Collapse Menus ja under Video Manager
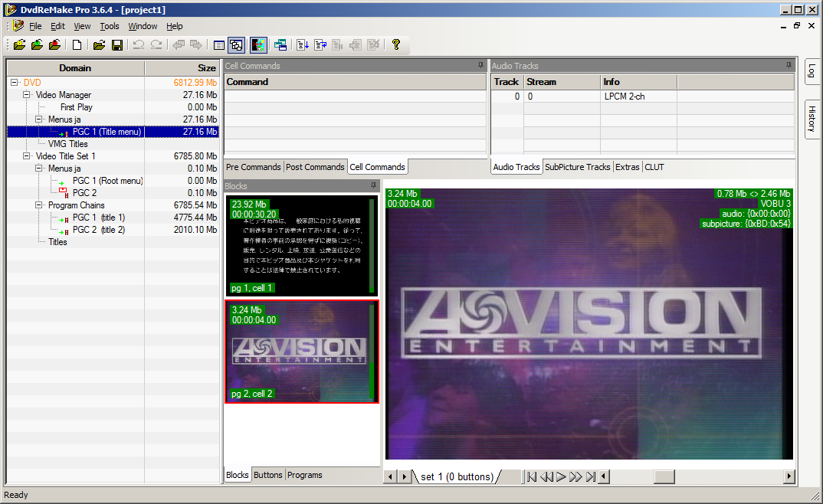 (x=39, y=119)
